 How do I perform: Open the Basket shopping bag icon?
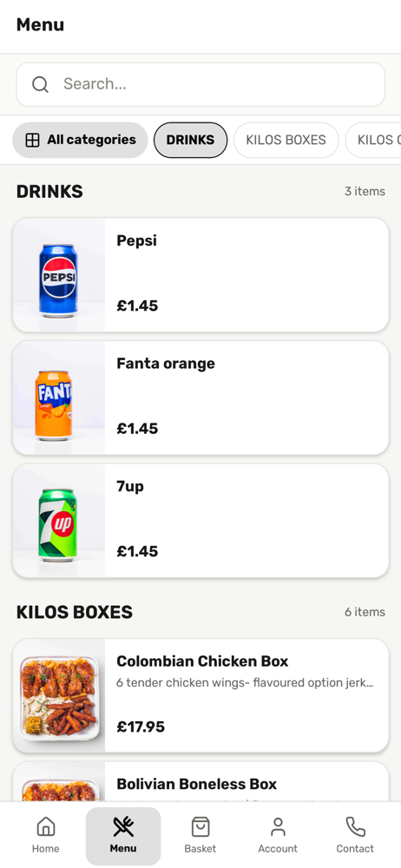click(200, 827)
